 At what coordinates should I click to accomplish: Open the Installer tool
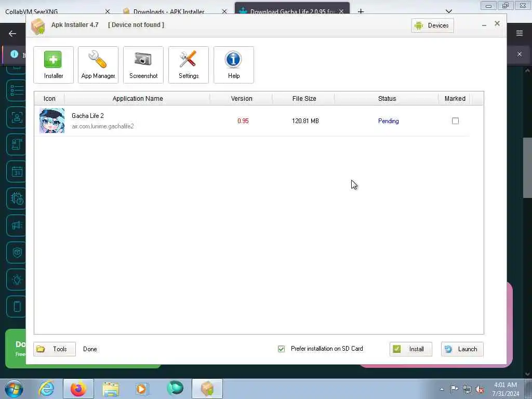(54, 65)
